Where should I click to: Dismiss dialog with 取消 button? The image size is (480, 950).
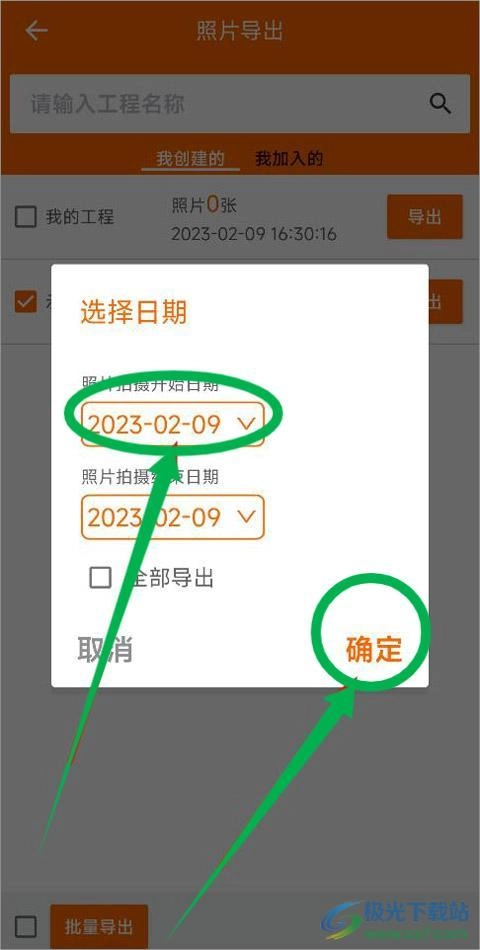105,649
